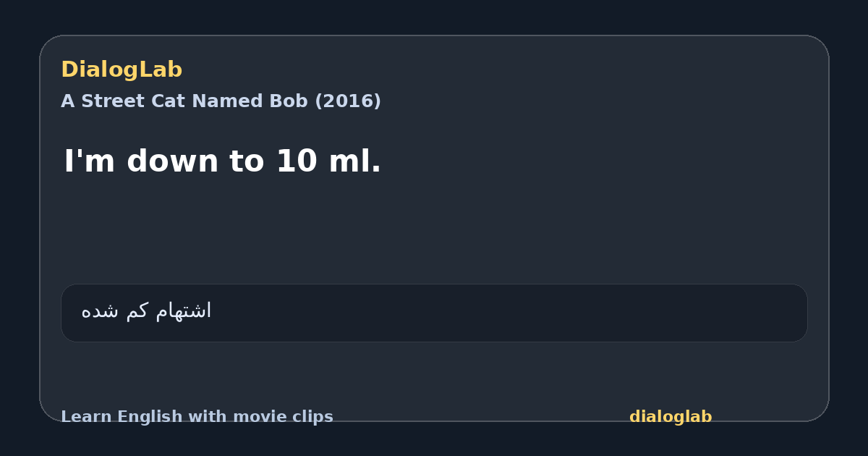
Task: Click the Learn English with movie clips tagline
Action: tap(197, 417)
